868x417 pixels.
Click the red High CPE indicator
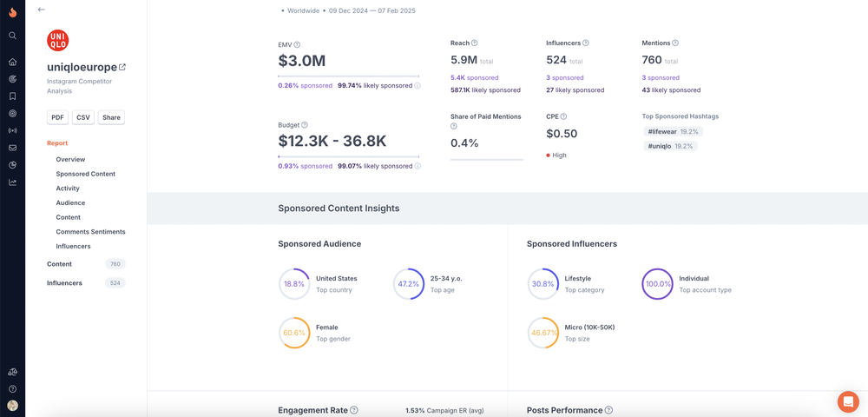point(556,155)
